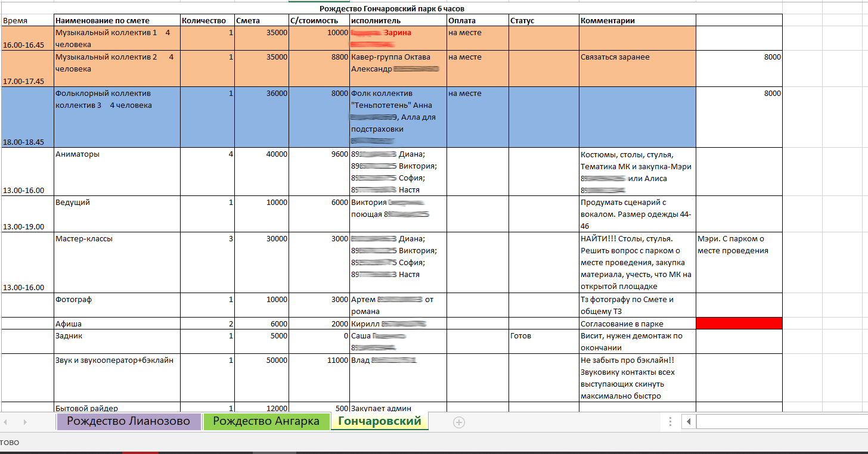Viewport: 868px width, 454px height.
Task: Click the Фотограф name cell
Action: (x=117, y=305)
